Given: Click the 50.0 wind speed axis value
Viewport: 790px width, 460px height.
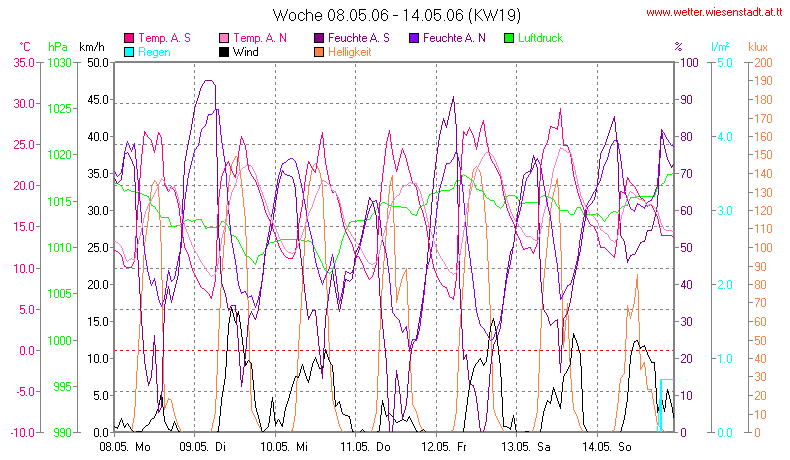Looking at the screenshot, I should tap(98, 62).
